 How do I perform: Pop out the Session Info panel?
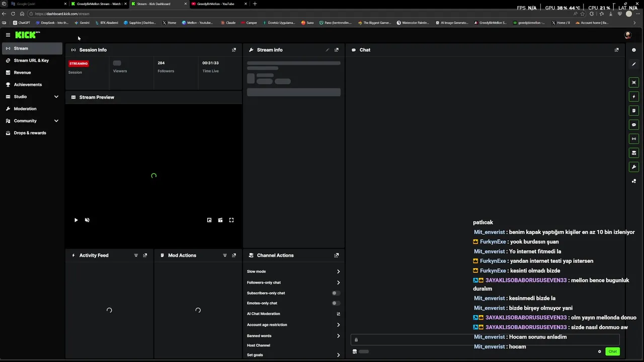click(x=234, y=50)
